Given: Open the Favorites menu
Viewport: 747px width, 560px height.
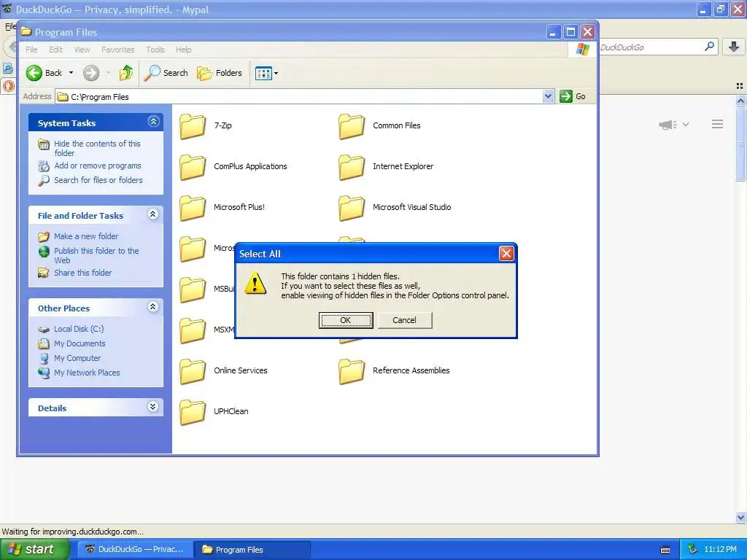Looking at the screenshot, I should (117, 50).
